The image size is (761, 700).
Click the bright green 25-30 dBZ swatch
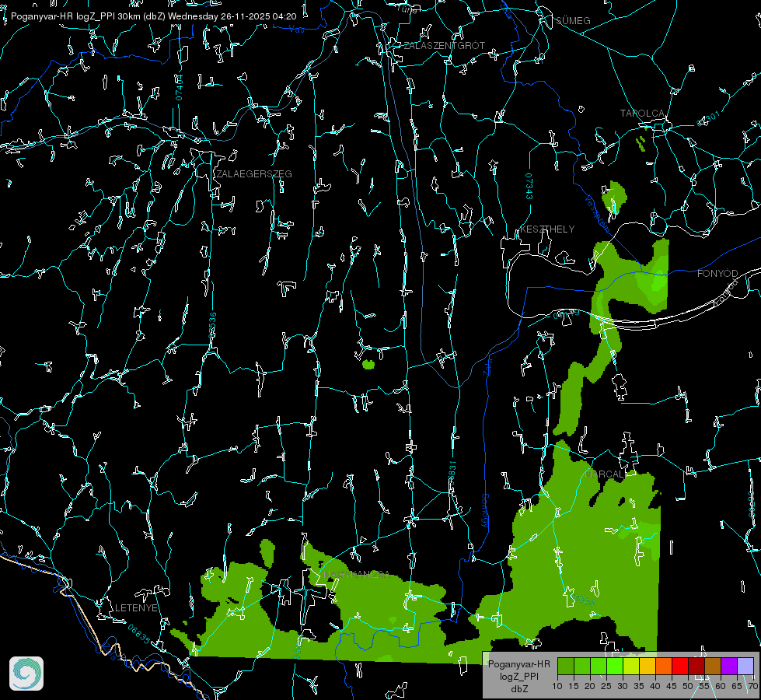[x=615, y=667]
